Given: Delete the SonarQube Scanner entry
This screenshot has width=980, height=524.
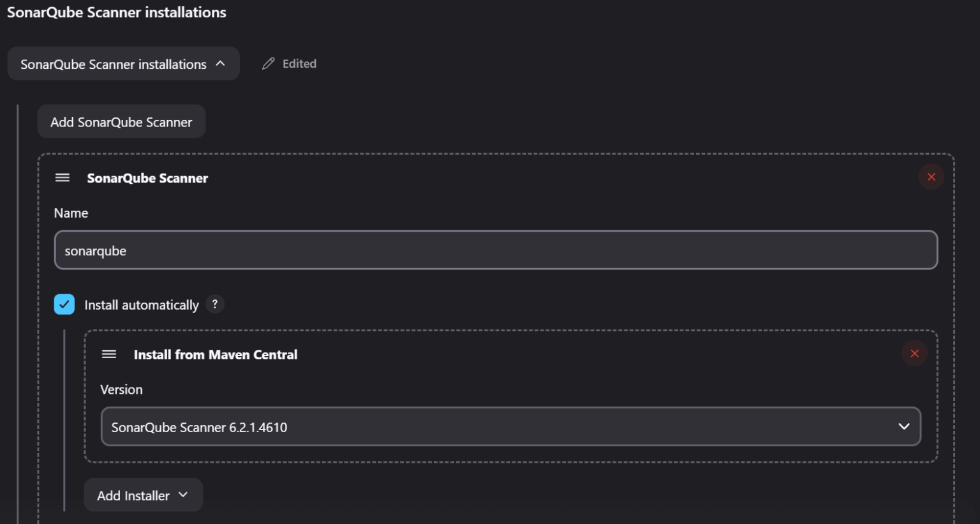Looking at the screenshot, I should point(931,177).
